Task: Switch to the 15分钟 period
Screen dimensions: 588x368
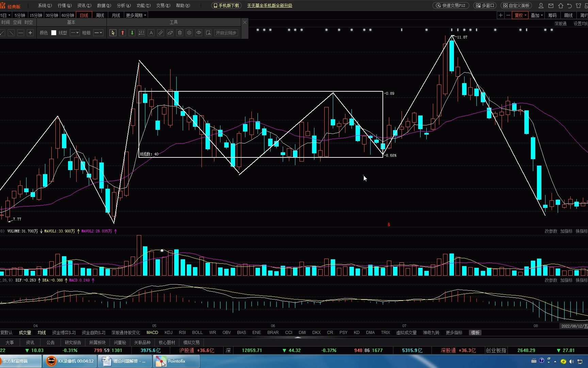Action: (36, 15)
